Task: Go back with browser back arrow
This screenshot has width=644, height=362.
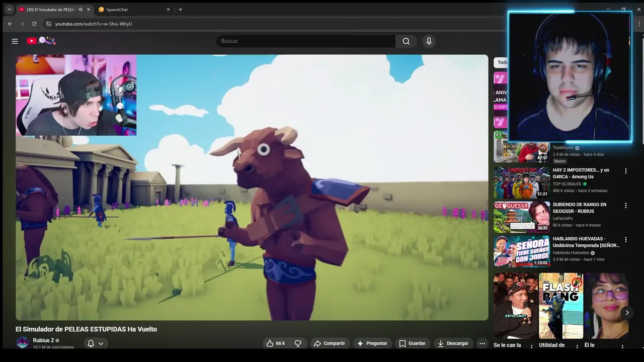Action: coord(10,24)
